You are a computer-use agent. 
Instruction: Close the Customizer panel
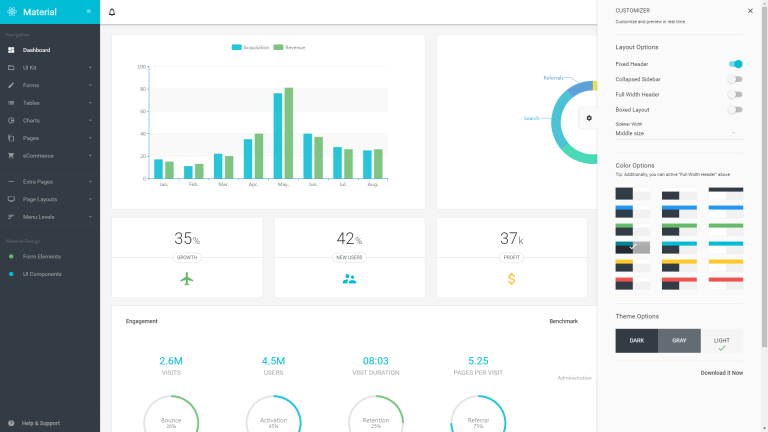point(750,11)
